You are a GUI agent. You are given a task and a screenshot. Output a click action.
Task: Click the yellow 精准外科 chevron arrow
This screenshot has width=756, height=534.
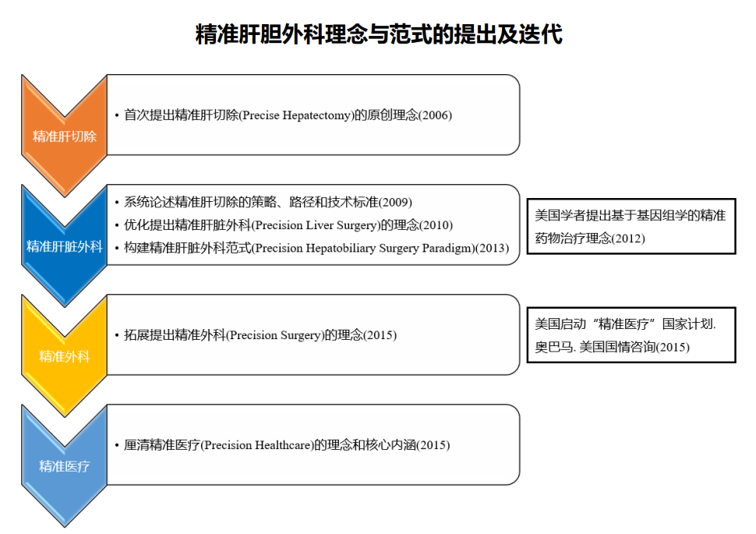point(64,356)
